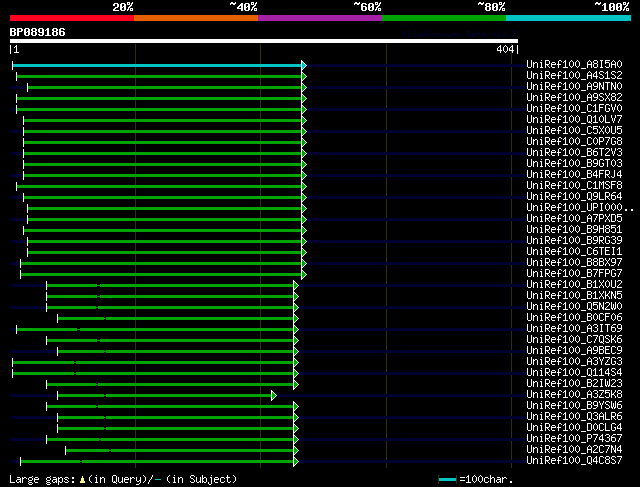Click the arrowhead ending the A3Z5K8 alignment
Screen dimensions: 640x487
(274, 396)
